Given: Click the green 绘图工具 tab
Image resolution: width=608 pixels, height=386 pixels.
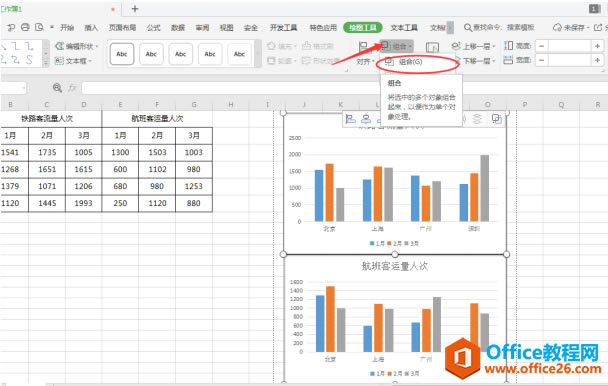Looking at the screenshot, I should coord(363,28).
